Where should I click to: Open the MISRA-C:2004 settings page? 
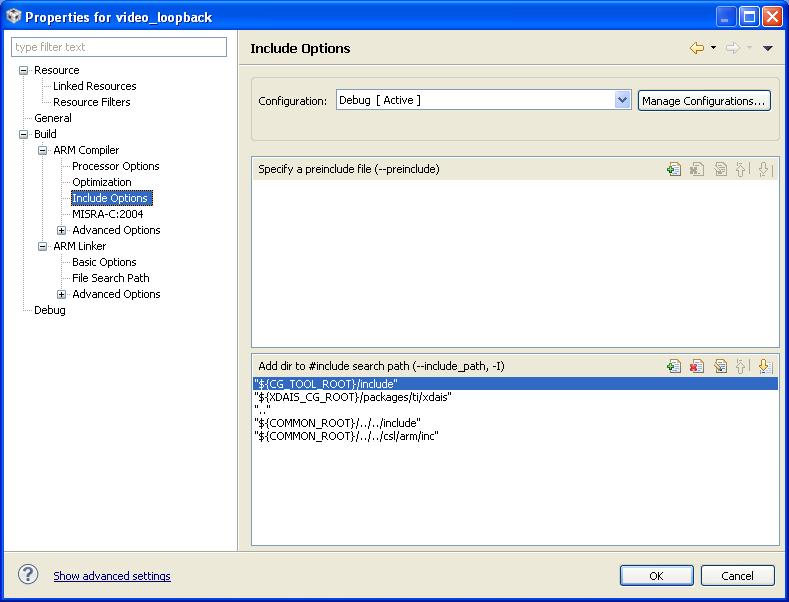(107, 214)
